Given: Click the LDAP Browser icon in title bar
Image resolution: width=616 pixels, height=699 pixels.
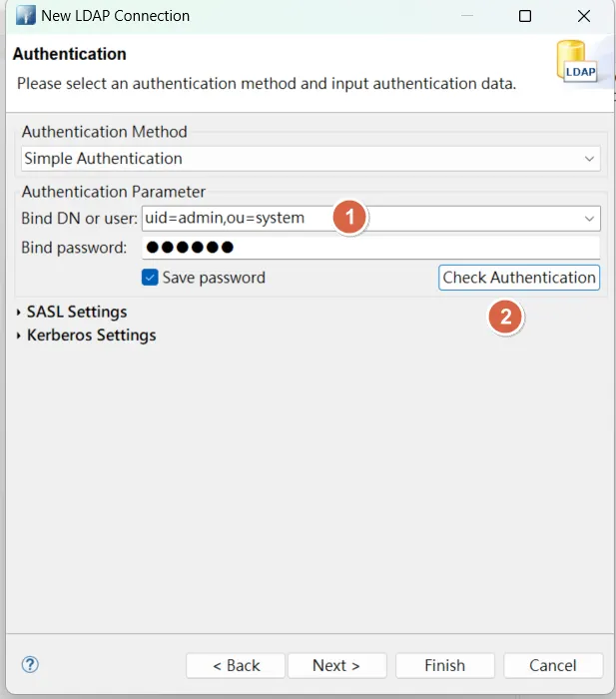Looking at the screenshot, I should pos(25,16).
